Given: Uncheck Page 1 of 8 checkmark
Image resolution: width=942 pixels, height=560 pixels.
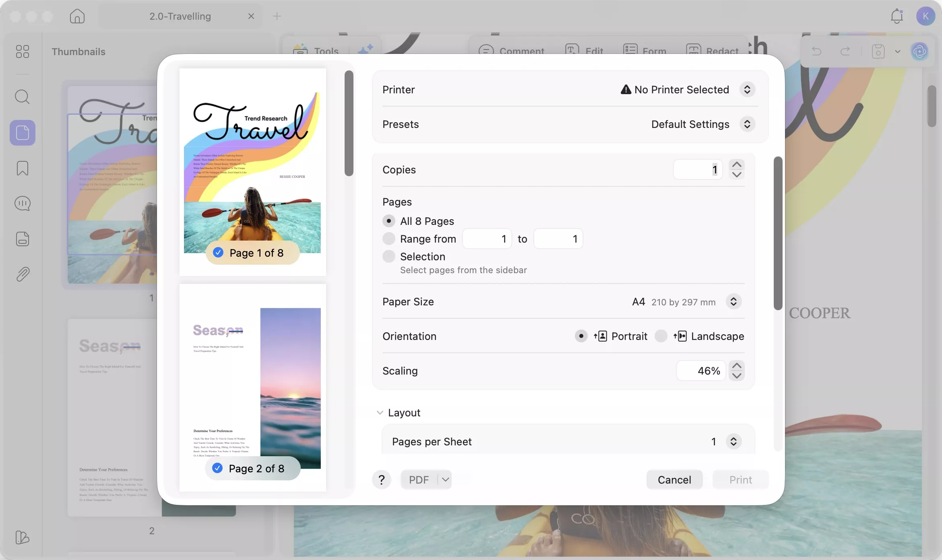Looking at the screenshot, I should 218,253.
